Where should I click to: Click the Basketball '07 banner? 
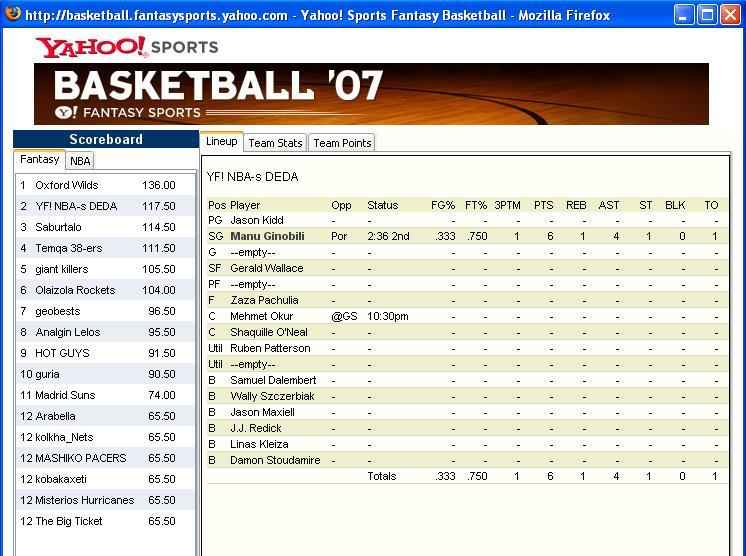click(x=371, y=94)
